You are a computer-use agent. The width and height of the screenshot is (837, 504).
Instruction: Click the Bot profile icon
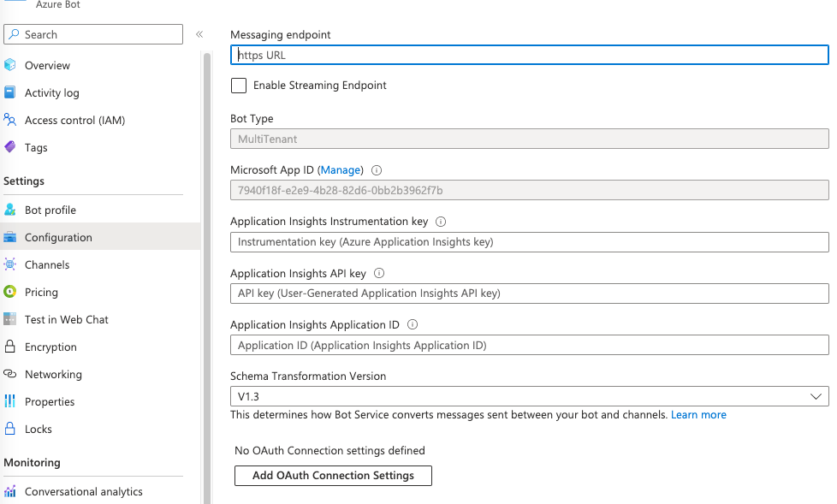pos(10,210)
